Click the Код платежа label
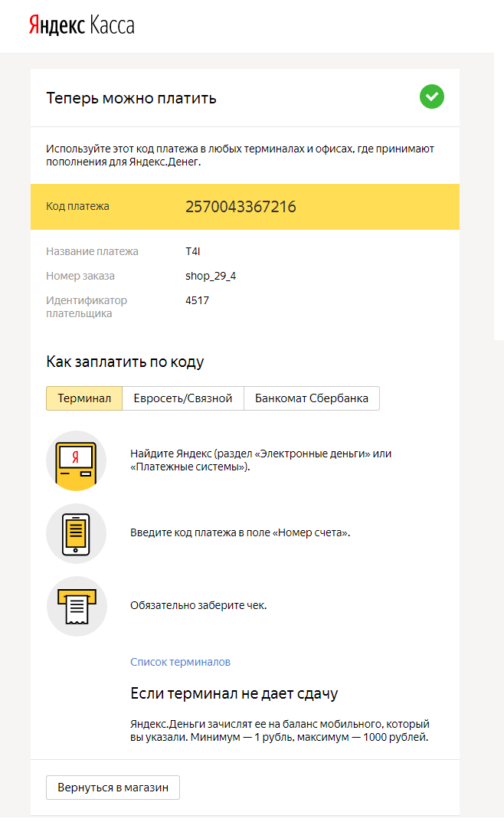Viewport: 504px width, 822px height. (77, 206)
